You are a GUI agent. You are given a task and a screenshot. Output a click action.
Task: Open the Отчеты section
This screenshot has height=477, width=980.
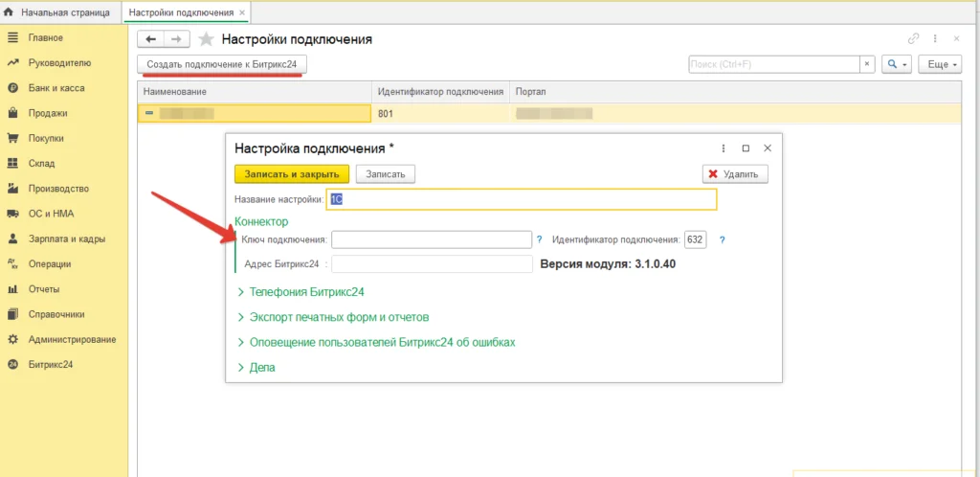(44, 289)
